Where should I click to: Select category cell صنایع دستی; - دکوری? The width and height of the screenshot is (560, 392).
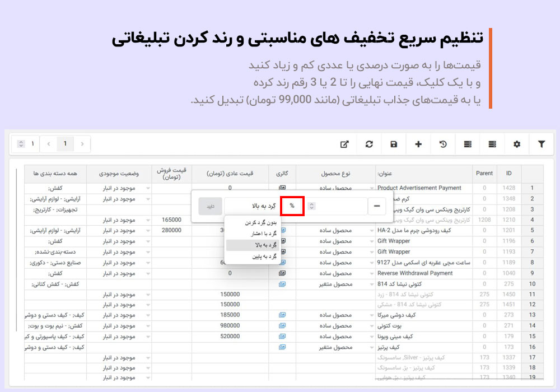(55, 263)
